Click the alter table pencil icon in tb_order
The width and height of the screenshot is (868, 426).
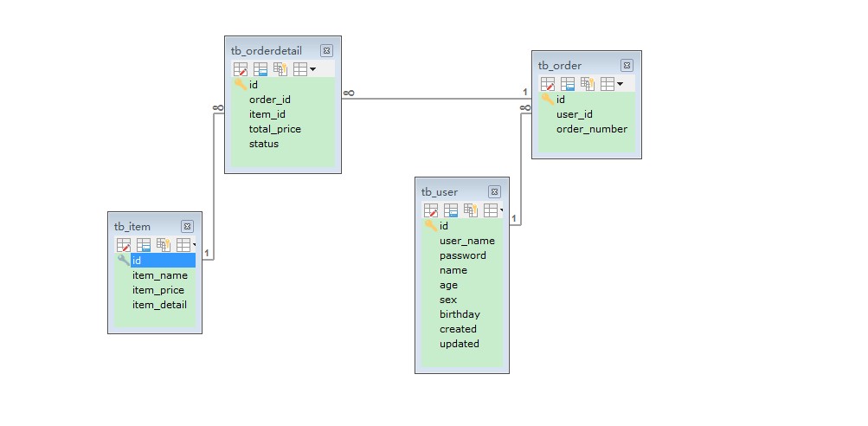tap(548, 84)
